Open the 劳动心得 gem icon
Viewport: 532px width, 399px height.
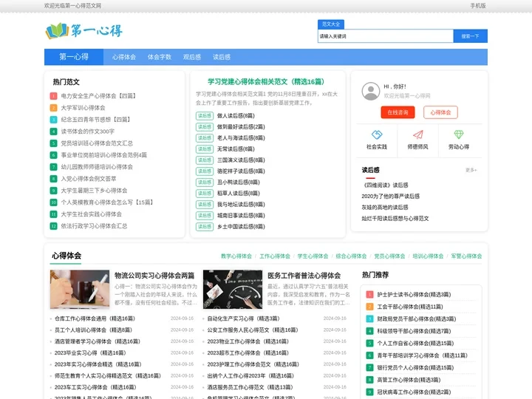pyautogui.click(x=459, y=134)
